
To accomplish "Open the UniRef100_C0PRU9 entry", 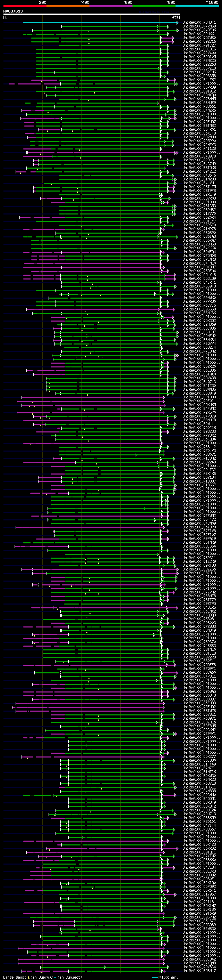I will [199, 88].
